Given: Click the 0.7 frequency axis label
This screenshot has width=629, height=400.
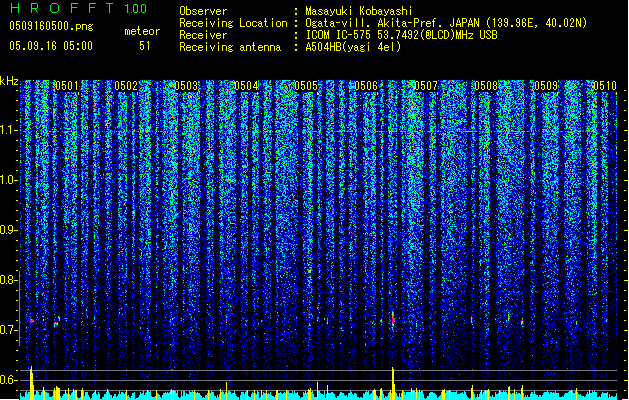Looking at the screenshot, I should (x=8, y=330).
